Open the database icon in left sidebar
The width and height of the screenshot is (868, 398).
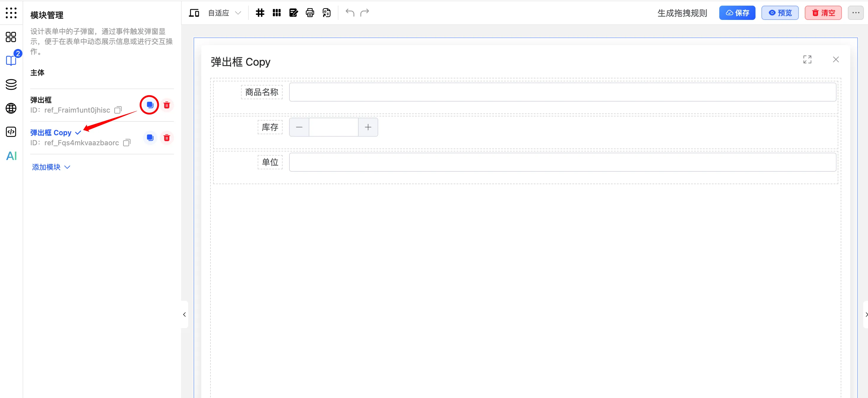click(11, 84)
